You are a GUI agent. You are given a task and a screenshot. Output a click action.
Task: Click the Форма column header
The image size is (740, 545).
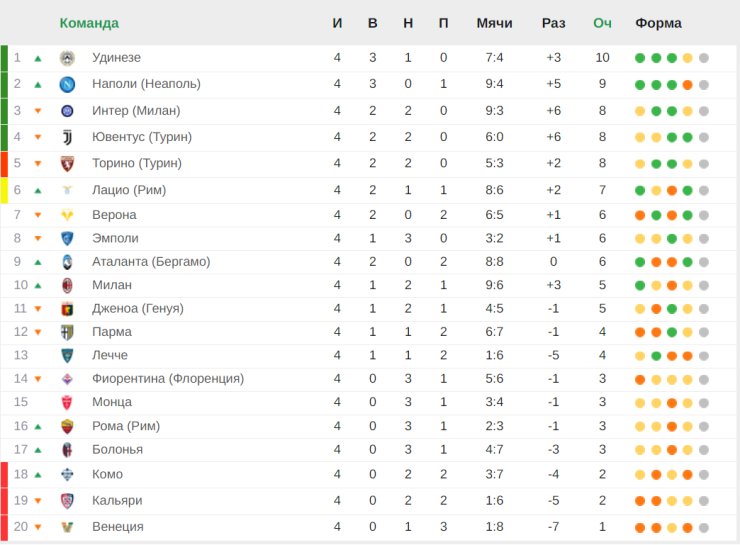tap(658, 23)
